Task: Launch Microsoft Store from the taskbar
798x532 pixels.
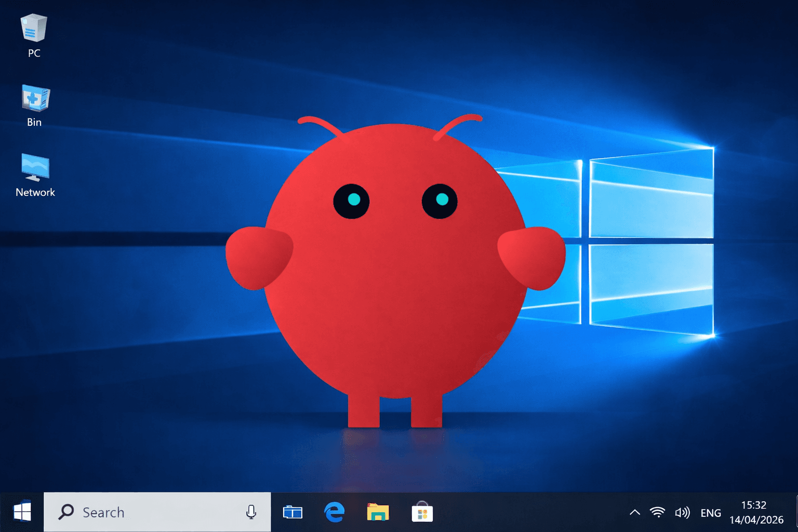Action: [422, 512]
